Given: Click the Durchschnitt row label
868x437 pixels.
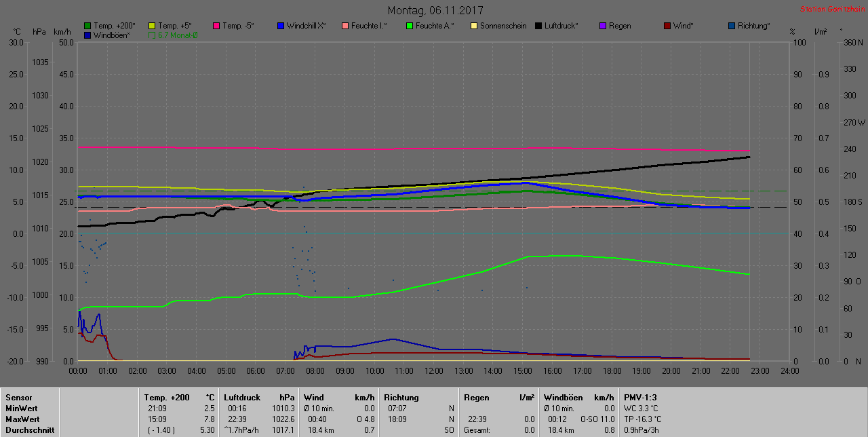Looking at the screenshot, I should (29, 430).
